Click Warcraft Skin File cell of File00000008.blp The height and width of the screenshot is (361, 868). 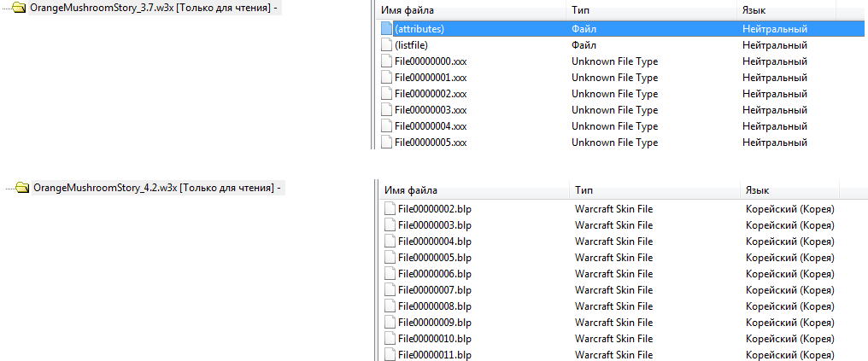(614, 306)
